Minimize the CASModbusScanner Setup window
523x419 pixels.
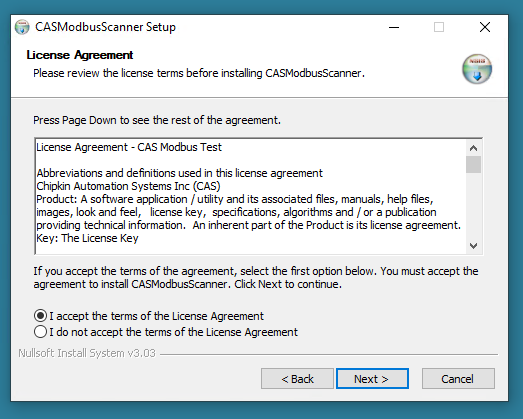394,27
